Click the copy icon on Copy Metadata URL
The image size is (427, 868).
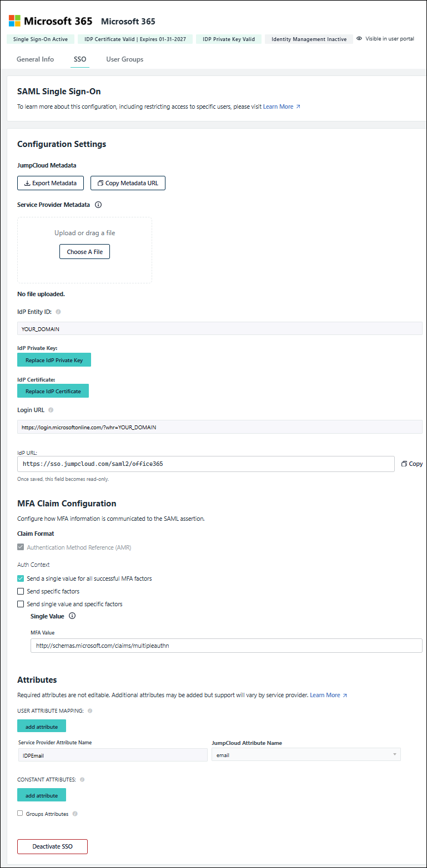click(100, 182)
